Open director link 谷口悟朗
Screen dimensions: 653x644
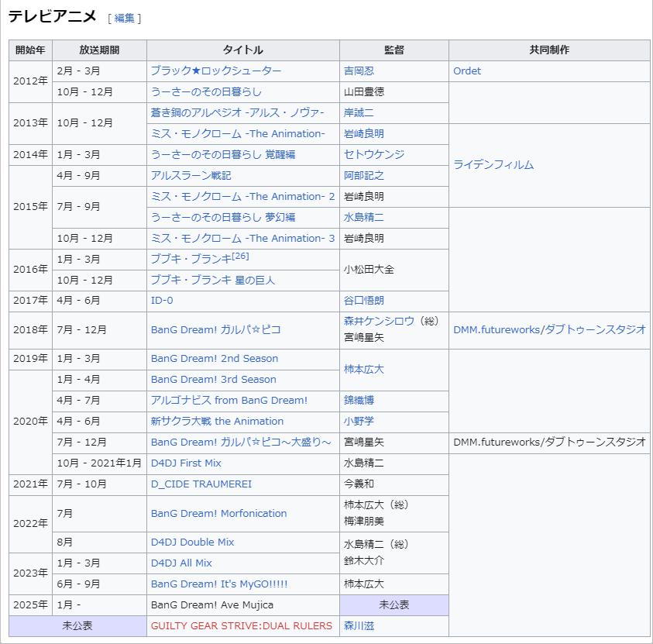point(363,301)
